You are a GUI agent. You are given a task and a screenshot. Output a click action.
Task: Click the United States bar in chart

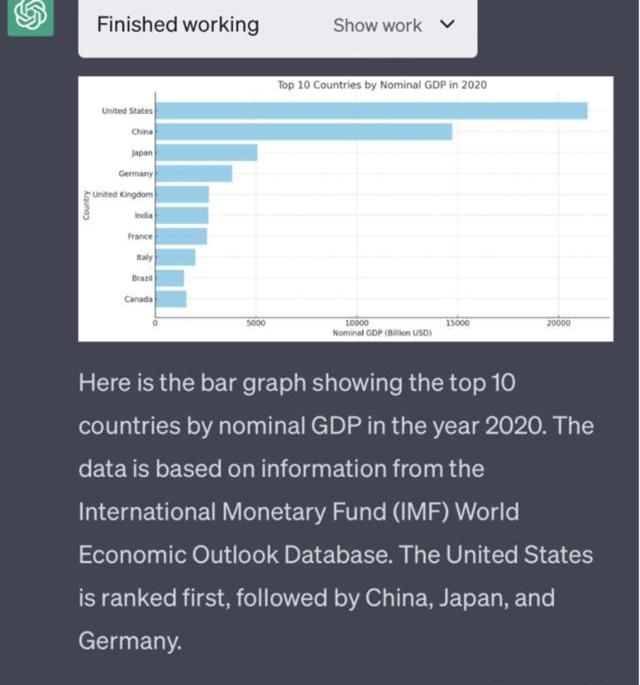click(x=371, y=111)
